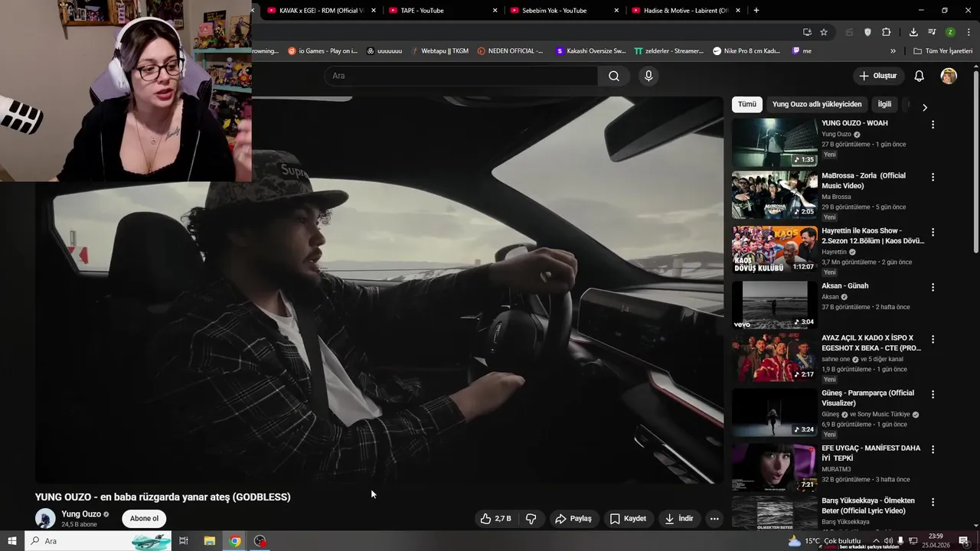Open the more actions ellipsis under the video

pos(714,518)
